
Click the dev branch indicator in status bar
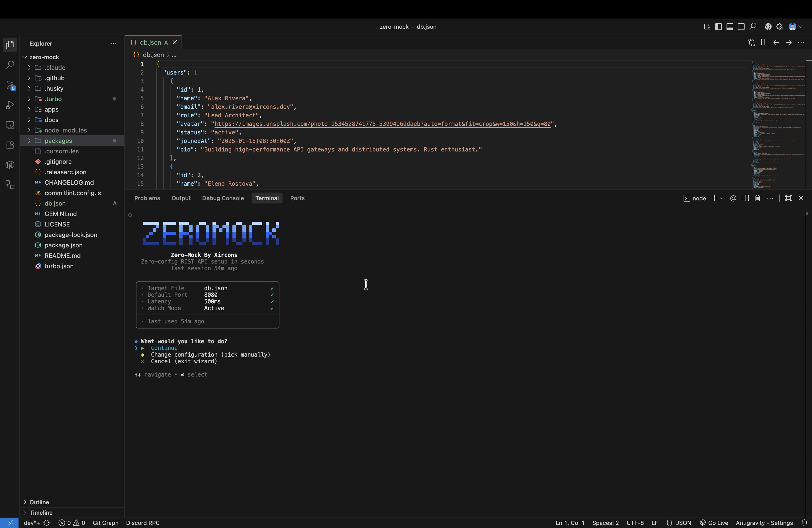click(32, 523)
